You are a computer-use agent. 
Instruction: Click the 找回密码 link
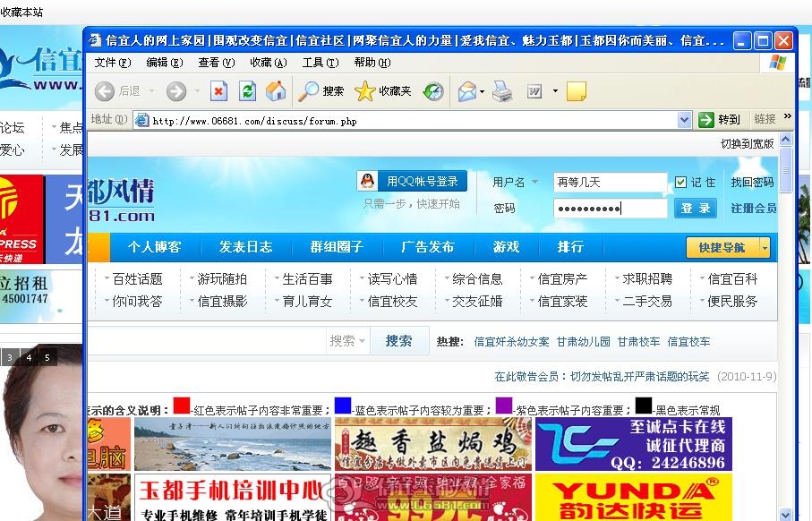click(752, 183)
